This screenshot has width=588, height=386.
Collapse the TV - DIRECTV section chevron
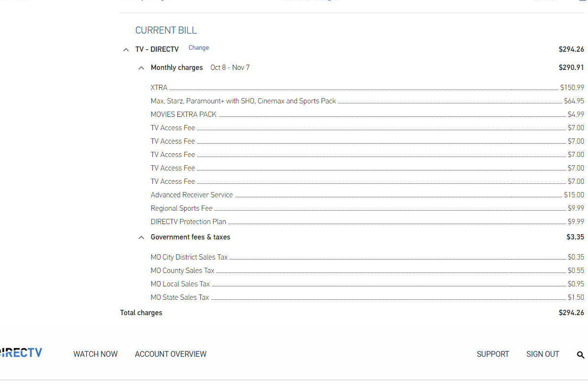click(126, 50)
